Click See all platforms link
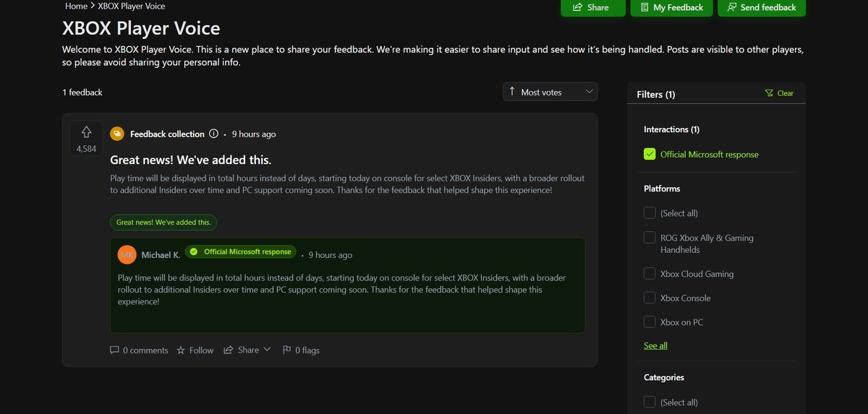 click(655, 345)
